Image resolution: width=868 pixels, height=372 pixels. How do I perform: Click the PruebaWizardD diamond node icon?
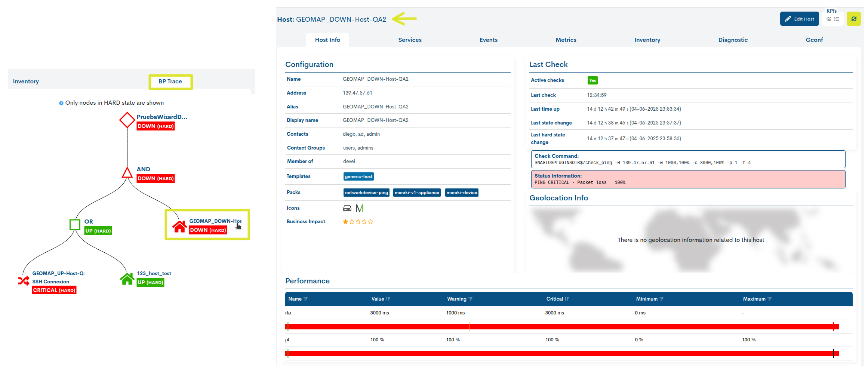click(x=127, y=120)
